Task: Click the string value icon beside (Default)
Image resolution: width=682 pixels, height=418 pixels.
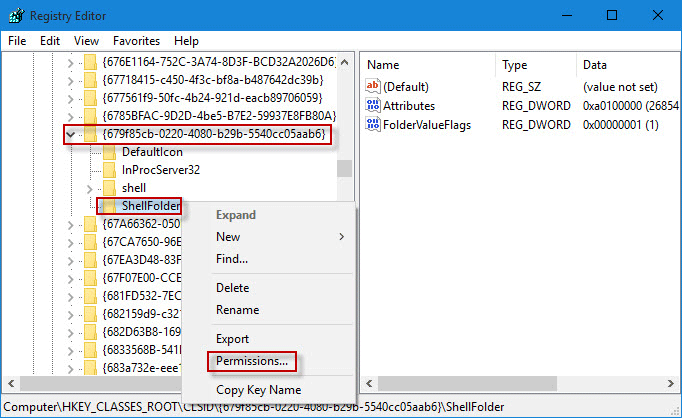Action: point(373,86)
